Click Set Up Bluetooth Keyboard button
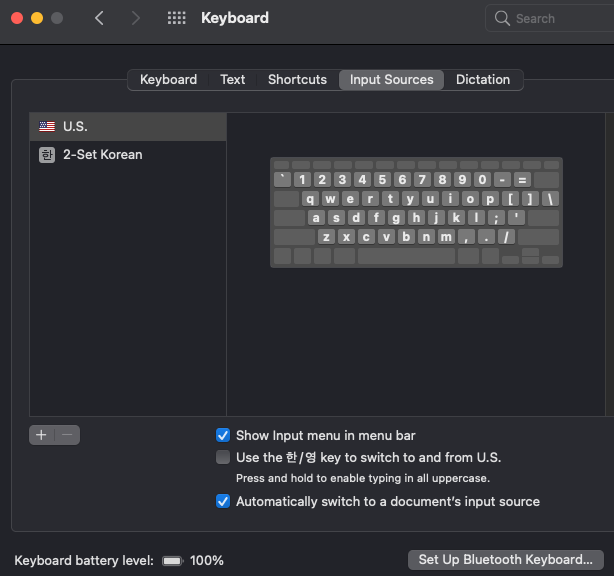The image size is (614, 576). tap(505, 559)
